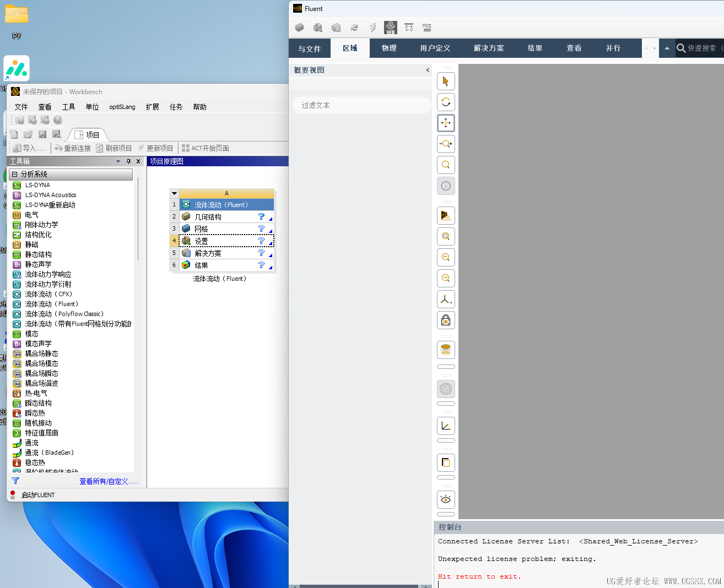
Task: Click the overlapping windows layout icon
Action: coord(446,462)
